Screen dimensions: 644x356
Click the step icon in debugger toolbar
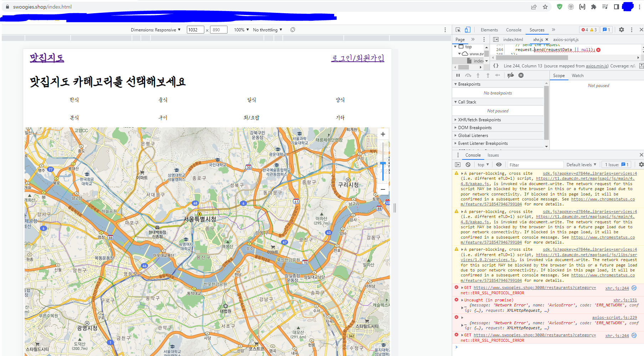(498, 75)
